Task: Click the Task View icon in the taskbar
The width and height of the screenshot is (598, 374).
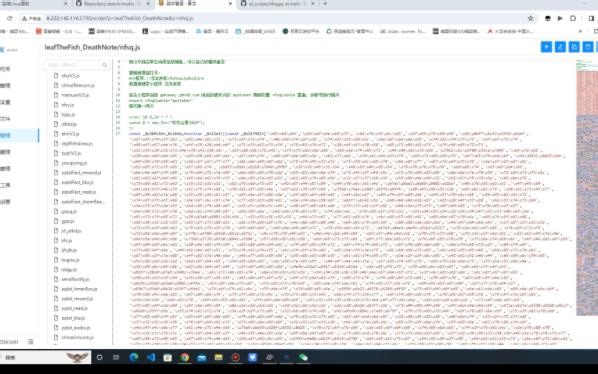Action: (116, 357)
